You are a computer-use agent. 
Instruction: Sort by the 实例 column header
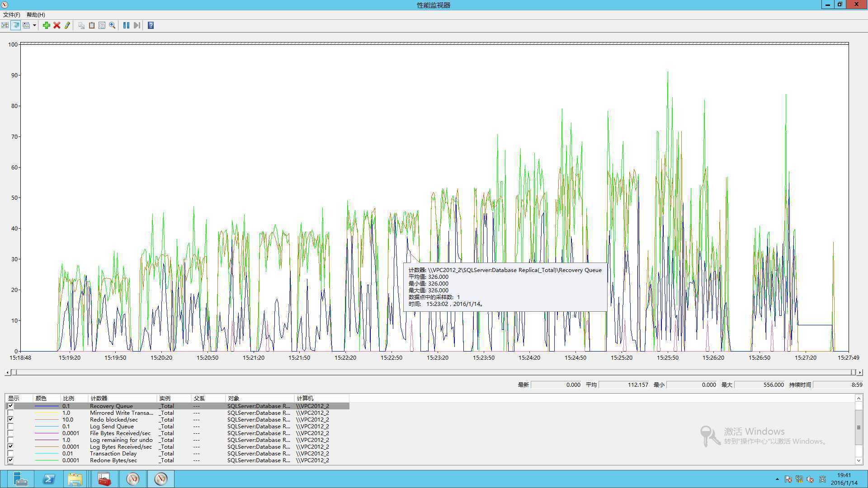pyautogui.click(x=174, y=398)
